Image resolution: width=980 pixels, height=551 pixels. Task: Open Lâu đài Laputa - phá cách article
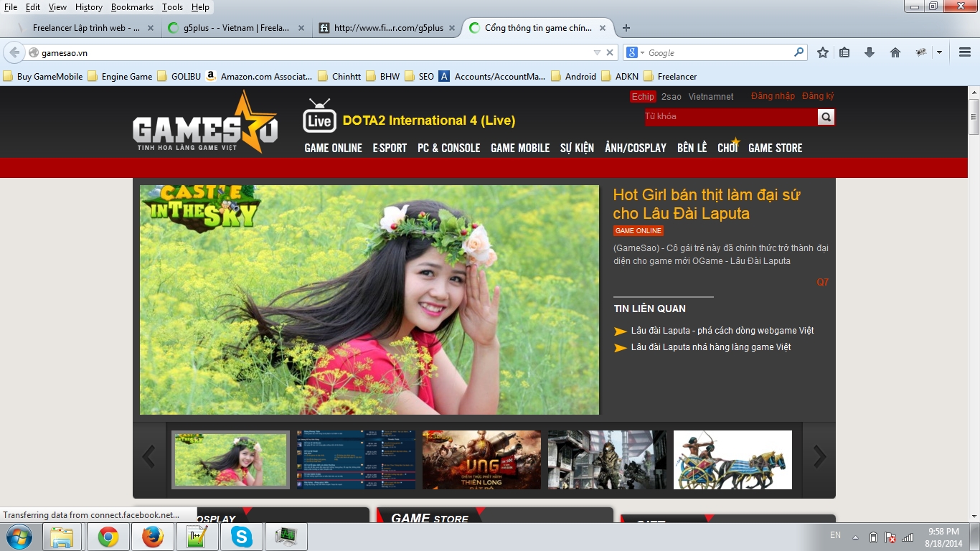pos(722,331)
